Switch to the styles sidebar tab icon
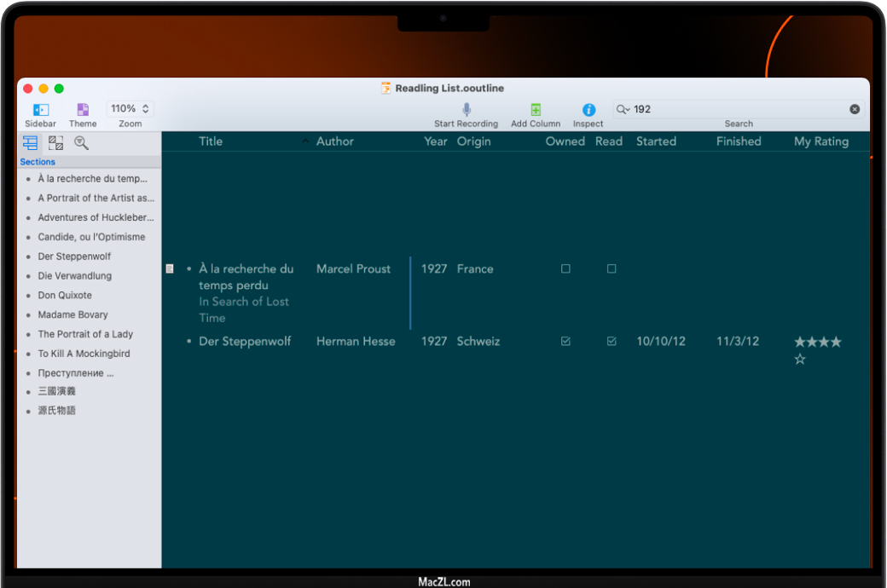This screenshot has width=887, height=588. (x=56, y=143)
